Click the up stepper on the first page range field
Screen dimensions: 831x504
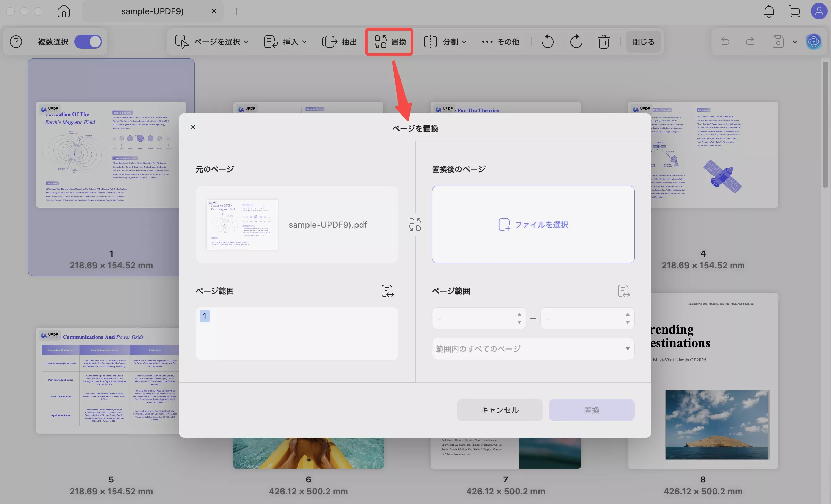point(519,314)
